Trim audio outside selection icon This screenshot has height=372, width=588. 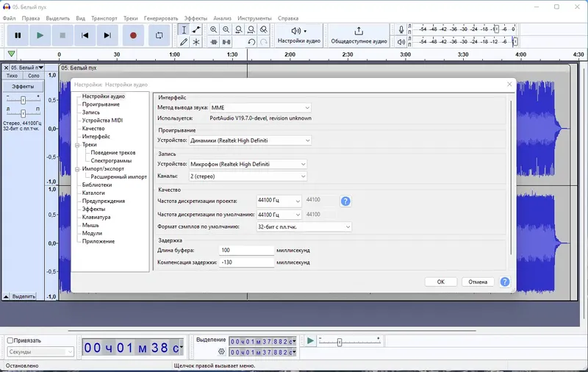(x=214, y=42)
